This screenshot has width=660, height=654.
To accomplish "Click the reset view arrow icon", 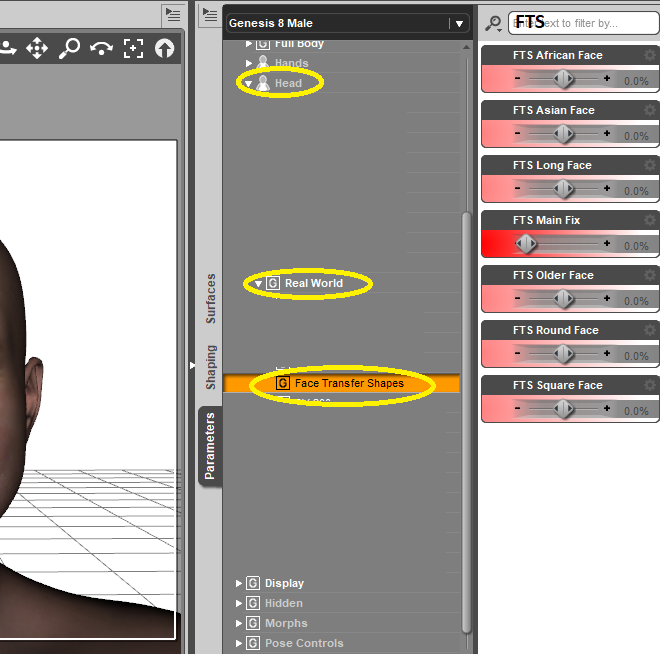I will [x=165, y=48].
